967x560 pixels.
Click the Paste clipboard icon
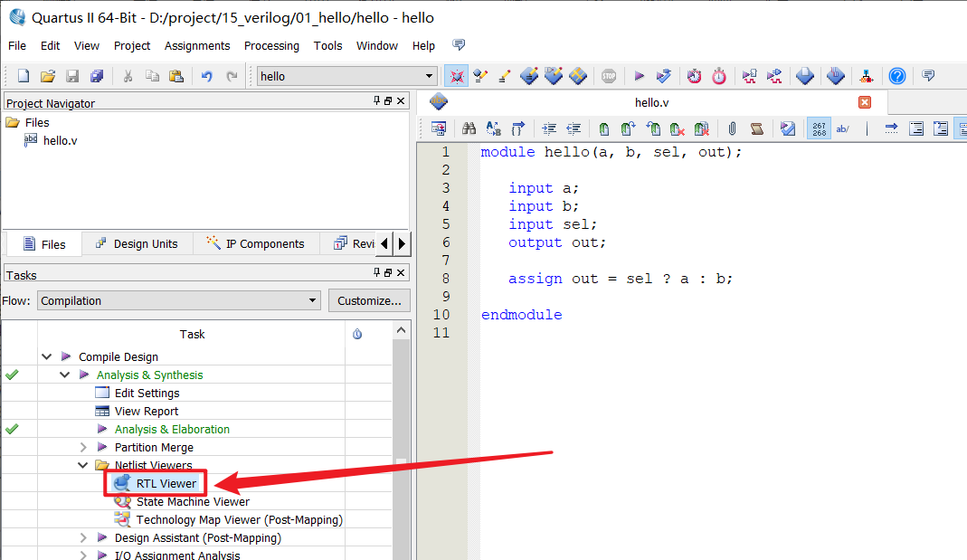point(176,76)
